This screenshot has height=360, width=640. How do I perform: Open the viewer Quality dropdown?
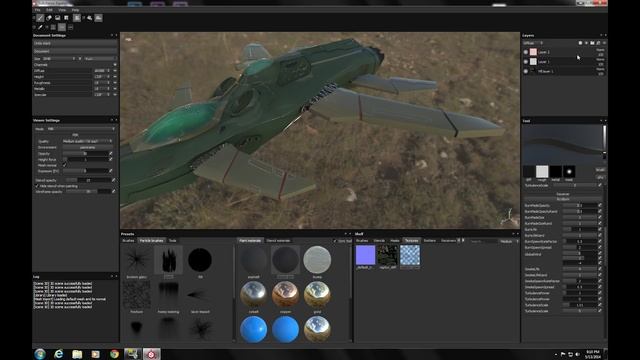point(87,141)
